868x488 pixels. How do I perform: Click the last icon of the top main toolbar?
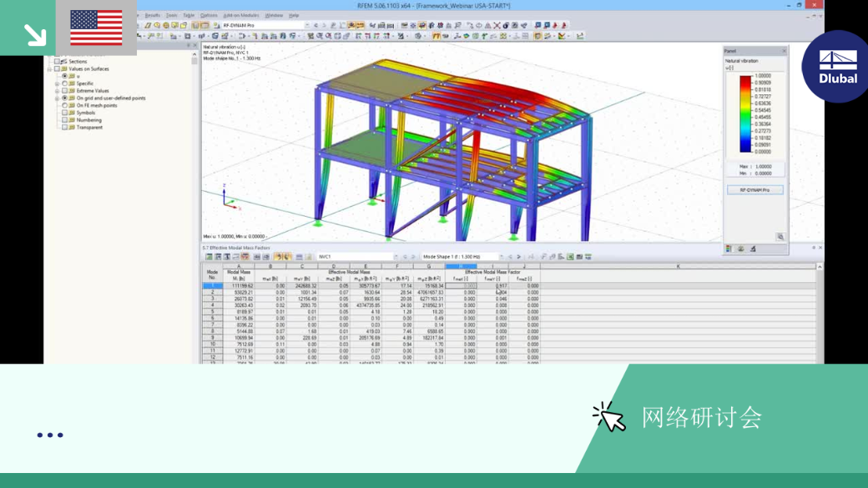pos(564,26)
